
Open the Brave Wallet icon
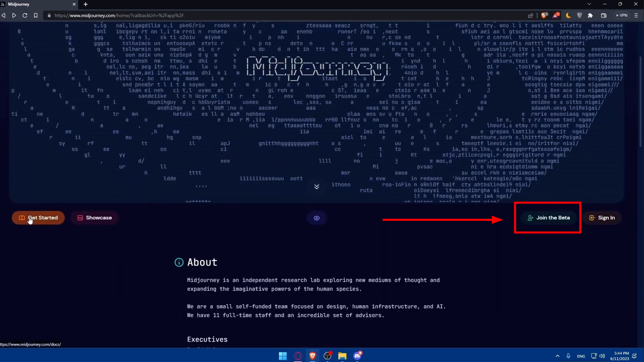[604, 16]
